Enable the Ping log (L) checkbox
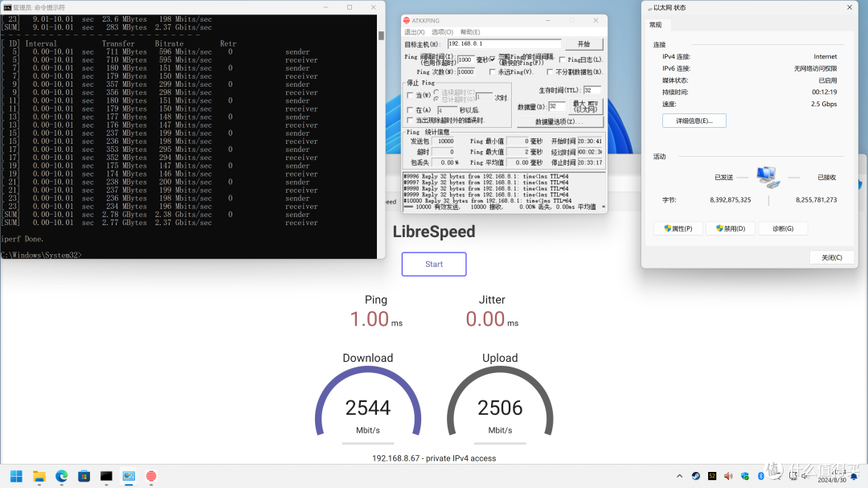The height and width of the screenshot is (488, 868). pos(563,59)
